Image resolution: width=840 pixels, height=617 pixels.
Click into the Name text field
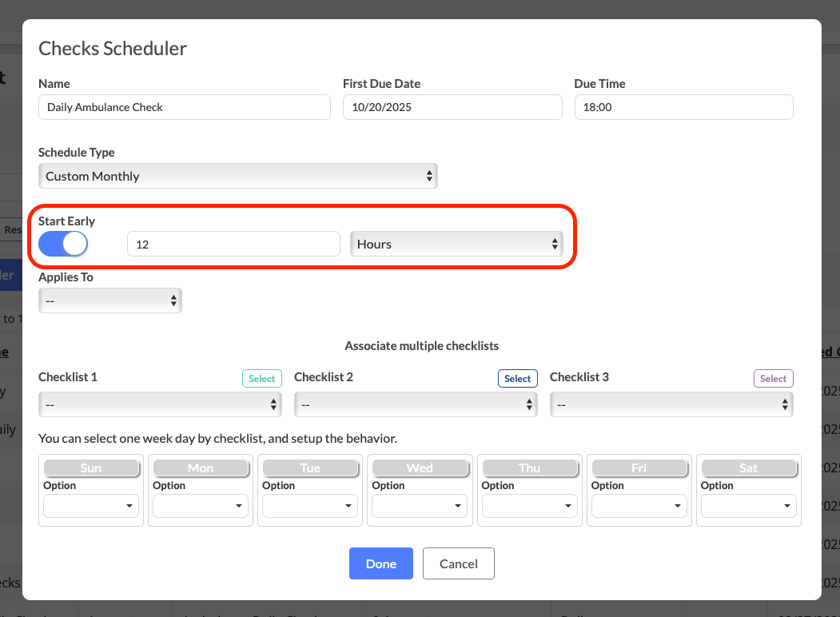tap(184, 107)
